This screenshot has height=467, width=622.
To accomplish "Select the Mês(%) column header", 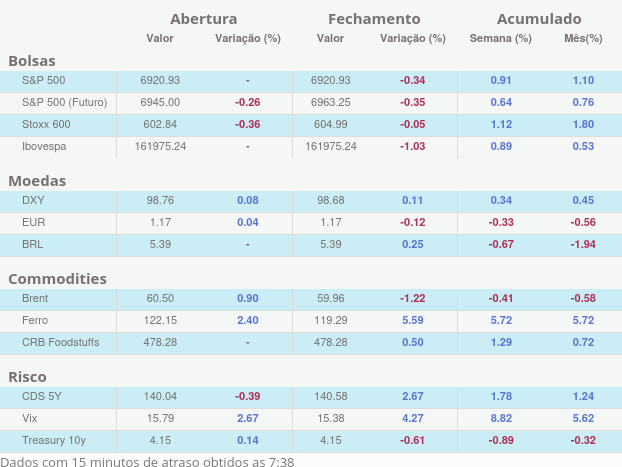I will point(583,39).
